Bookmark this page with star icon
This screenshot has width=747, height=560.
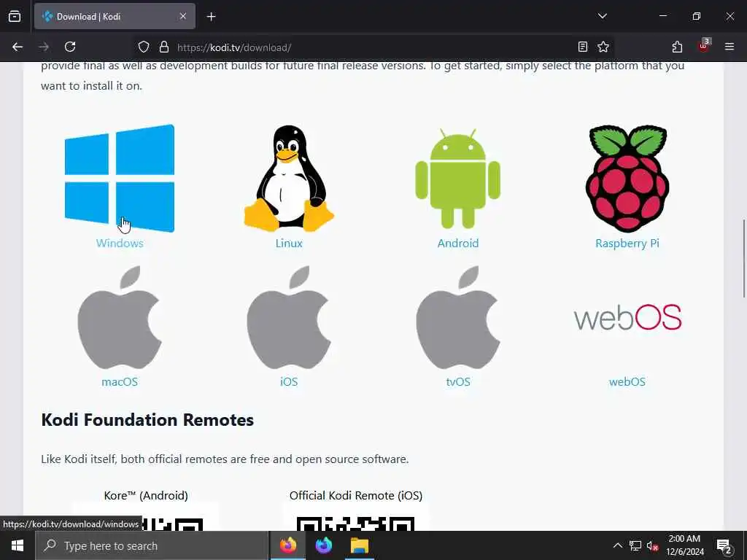pyautogui.click(x=603, y=47)
